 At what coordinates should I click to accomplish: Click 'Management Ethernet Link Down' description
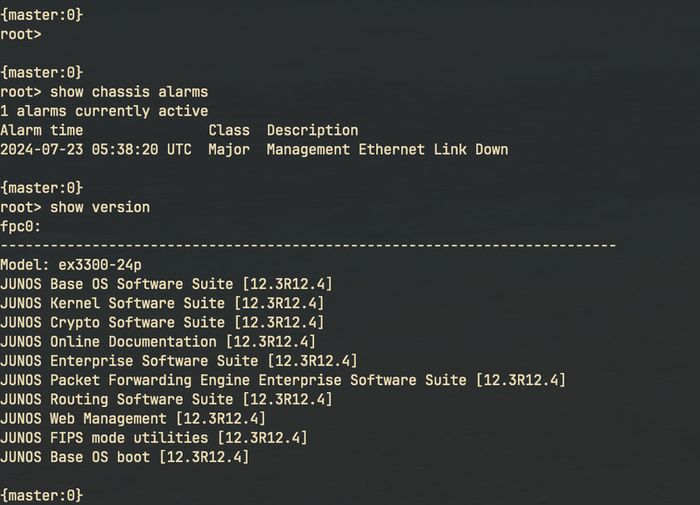[x=388, y=150]
